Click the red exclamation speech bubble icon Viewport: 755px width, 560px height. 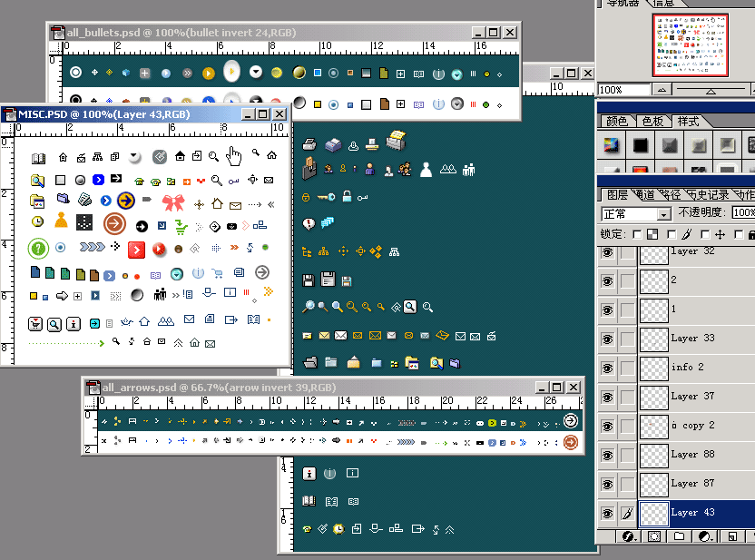(309, 223)
